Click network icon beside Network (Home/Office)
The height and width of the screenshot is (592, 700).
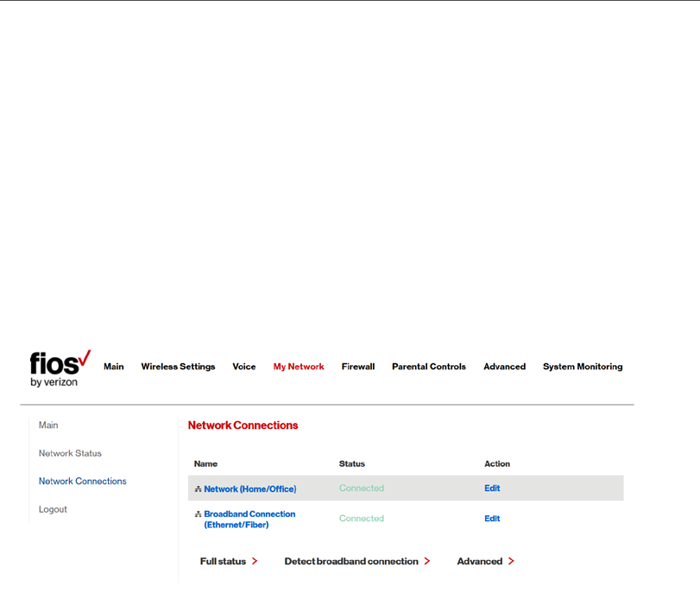199,488
